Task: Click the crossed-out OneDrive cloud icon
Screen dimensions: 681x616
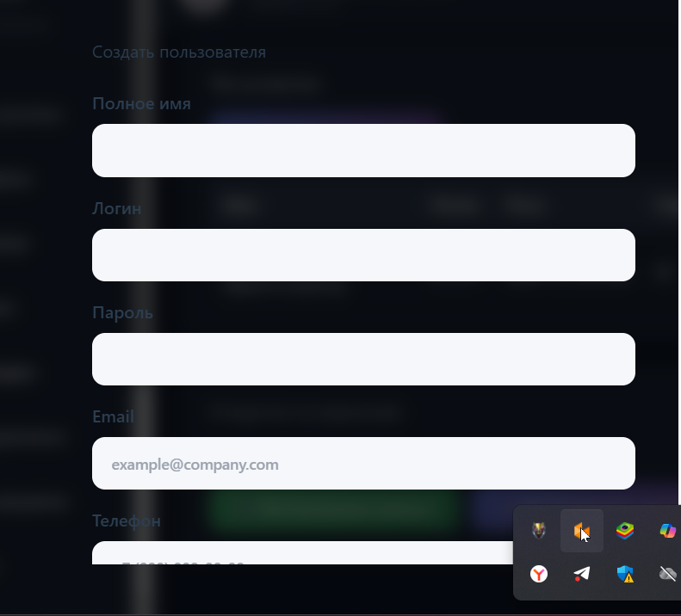Action: point(667,574)
